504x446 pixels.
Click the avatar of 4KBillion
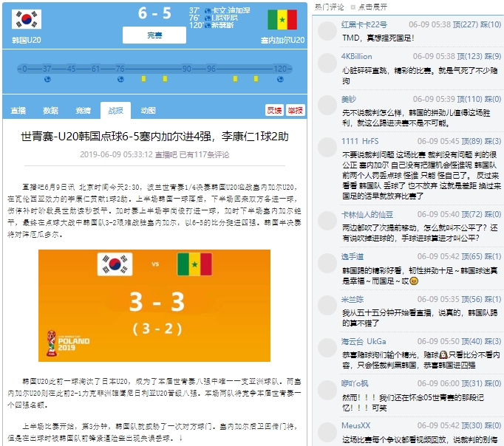327,63
